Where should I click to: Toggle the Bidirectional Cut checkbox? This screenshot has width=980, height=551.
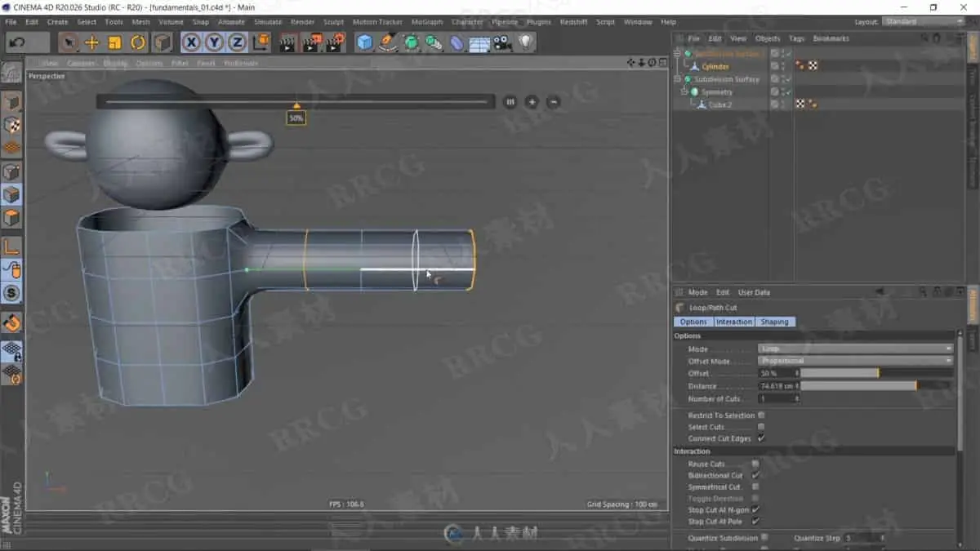[x=755, y=475]
